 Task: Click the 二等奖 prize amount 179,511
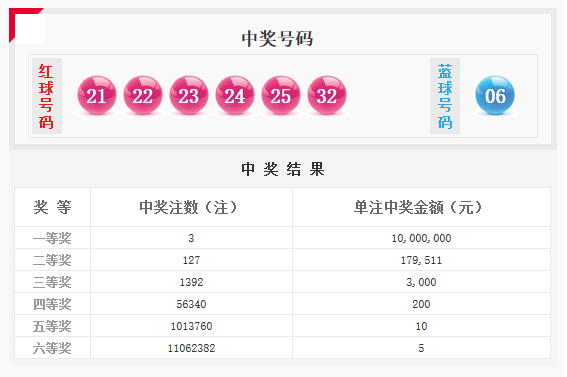click(x=421, y=260)
